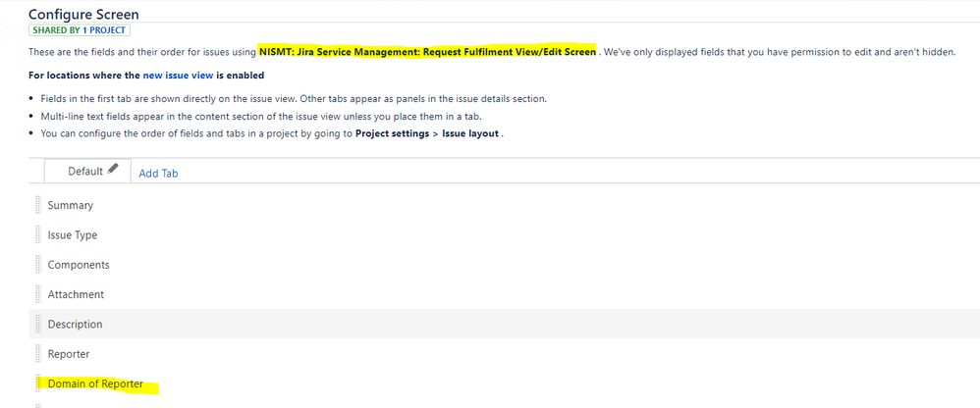Grab the drag handle beside Summary
Viewport: 980px width, 408px height.
38,205
